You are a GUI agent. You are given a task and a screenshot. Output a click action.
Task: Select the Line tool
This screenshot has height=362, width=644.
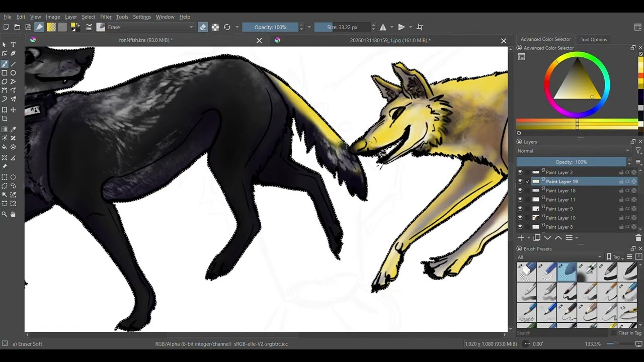coord(14,64)
